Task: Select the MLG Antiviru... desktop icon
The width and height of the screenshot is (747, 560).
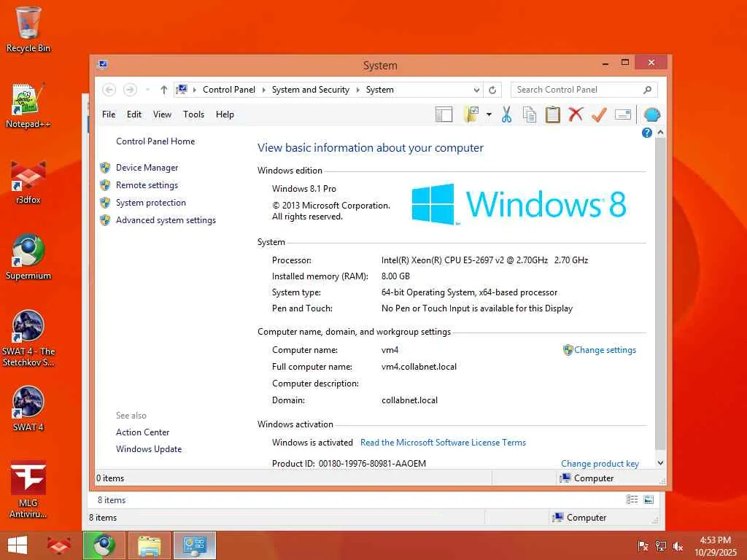Action: (x=28, y=490)
